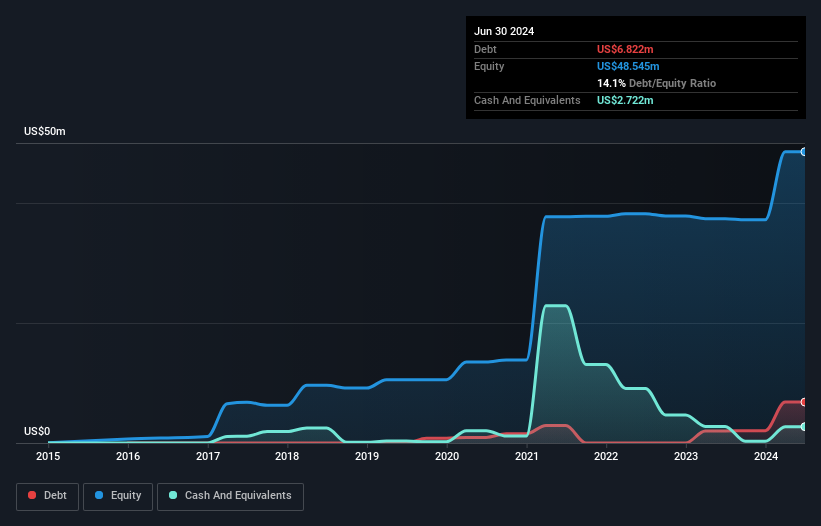Image resolution: width=821 pixels, height=526 pixels.
Task: Click the 2022 x-axis label
Action: pos(606,456)
